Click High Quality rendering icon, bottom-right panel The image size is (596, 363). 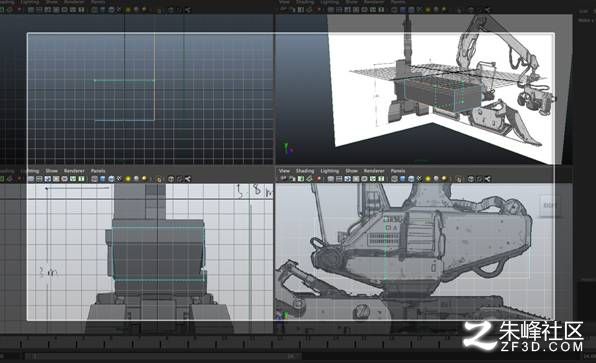pyautogui.click(x=444, y=179)
